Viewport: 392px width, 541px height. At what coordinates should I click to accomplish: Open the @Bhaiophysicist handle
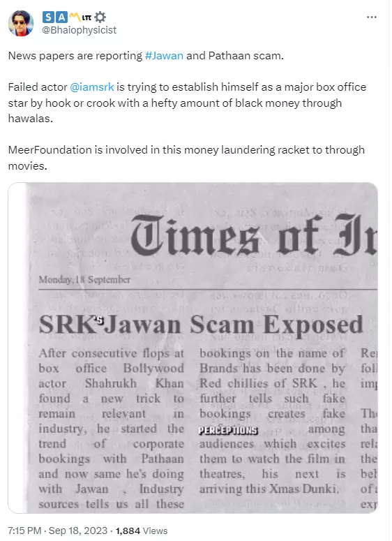pos(79,30)
